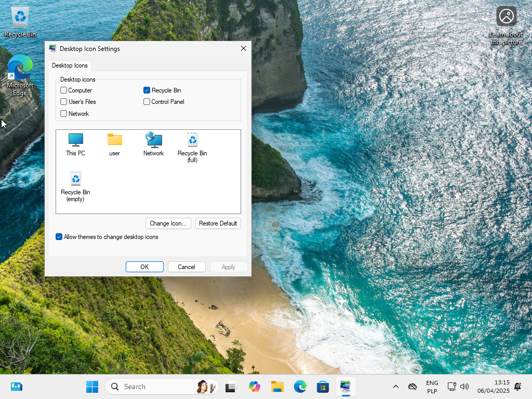This screenshot has height=399, width=532.
Task: Click the Change Icon... button
Action: (168, 223)
